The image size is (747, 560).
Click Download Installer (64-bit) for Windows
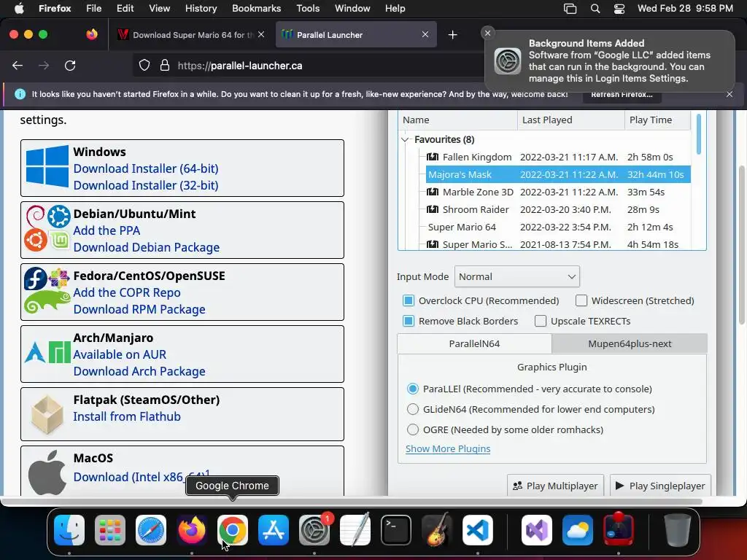146,168
